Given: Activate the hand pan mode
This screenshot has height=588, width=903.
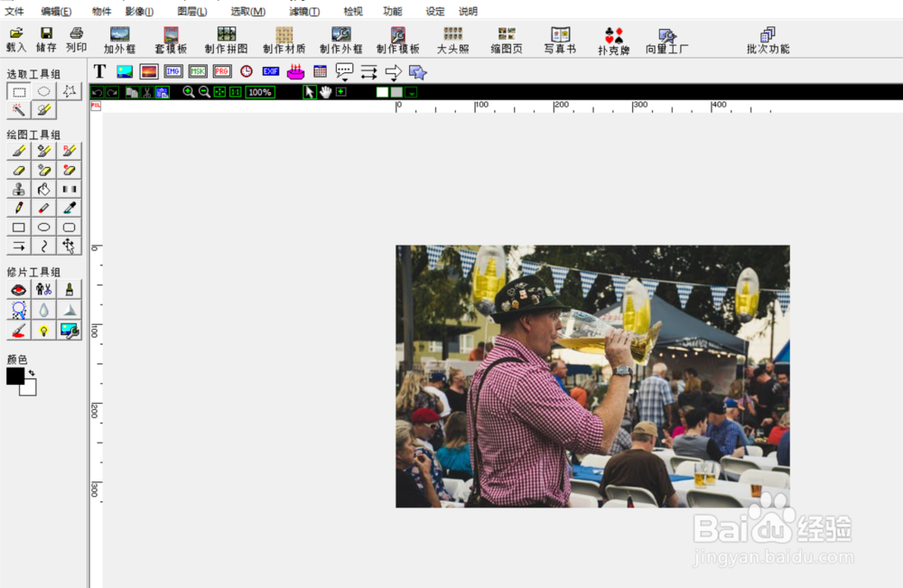Looking at the screenshot, I should click(326, 92).
